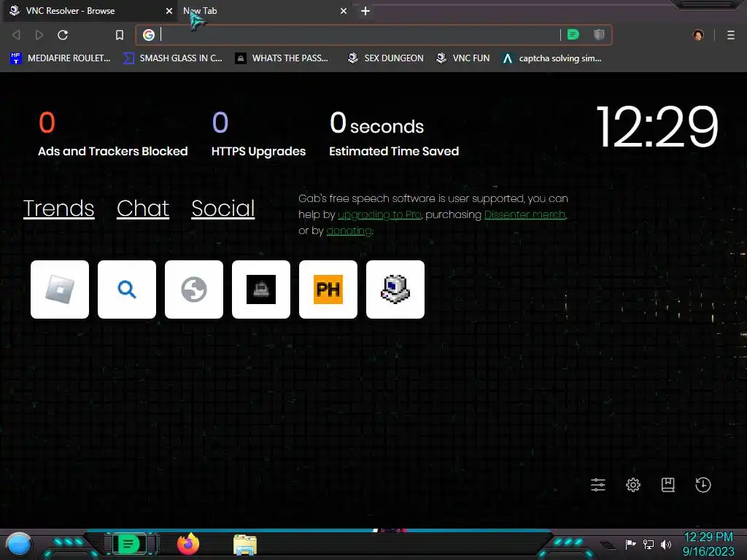
Task: Open the Start orb on the taskbar
Action: point(19,544)
